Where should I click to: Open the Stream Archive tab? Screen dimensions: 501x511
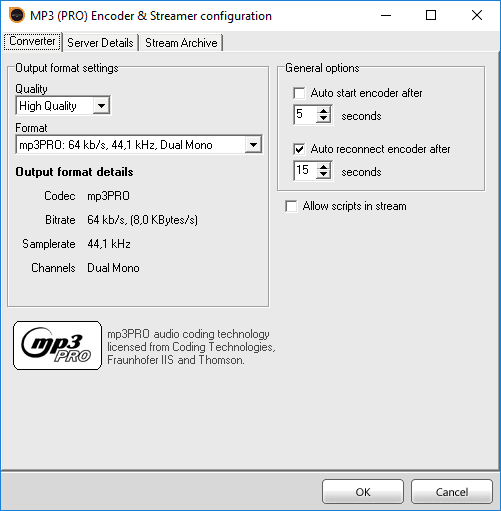pyautogui.click(x=181, y=43)
